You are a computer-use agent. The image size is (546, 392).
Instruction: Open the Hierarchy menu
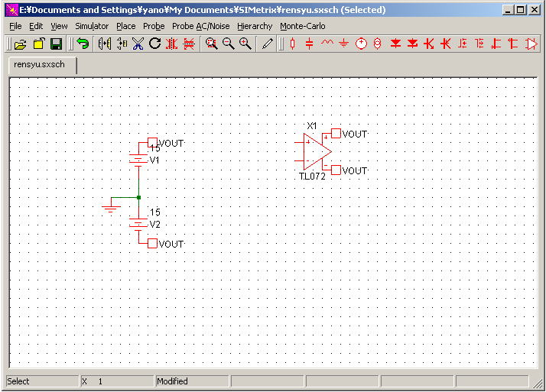(x=255, y=26)
